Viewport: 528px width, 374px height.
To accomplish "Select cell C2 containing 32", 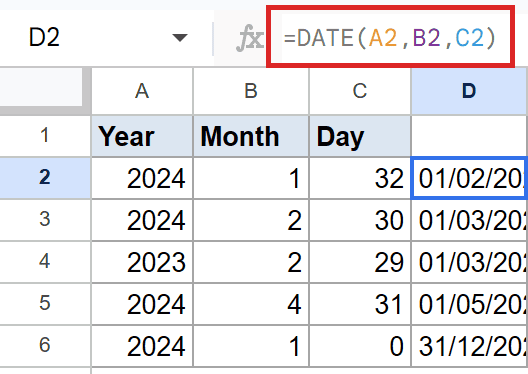I will (x=360, y=178).
